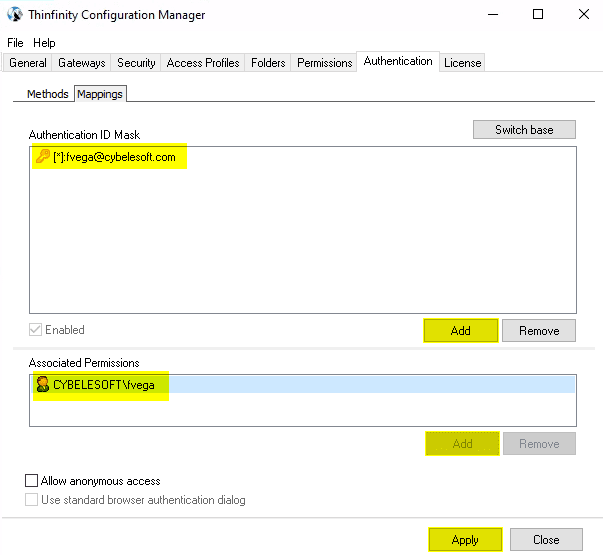
Task: Click the Close button
Action: coord(546,540)
